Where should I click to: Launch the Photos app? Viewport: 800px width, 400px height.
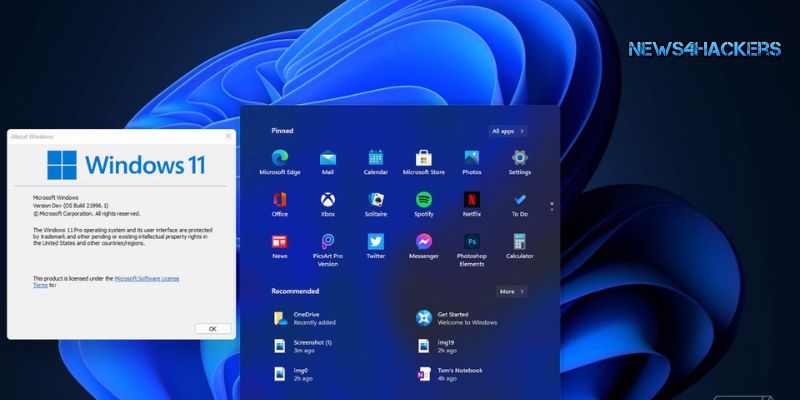[x=471, y=158]
